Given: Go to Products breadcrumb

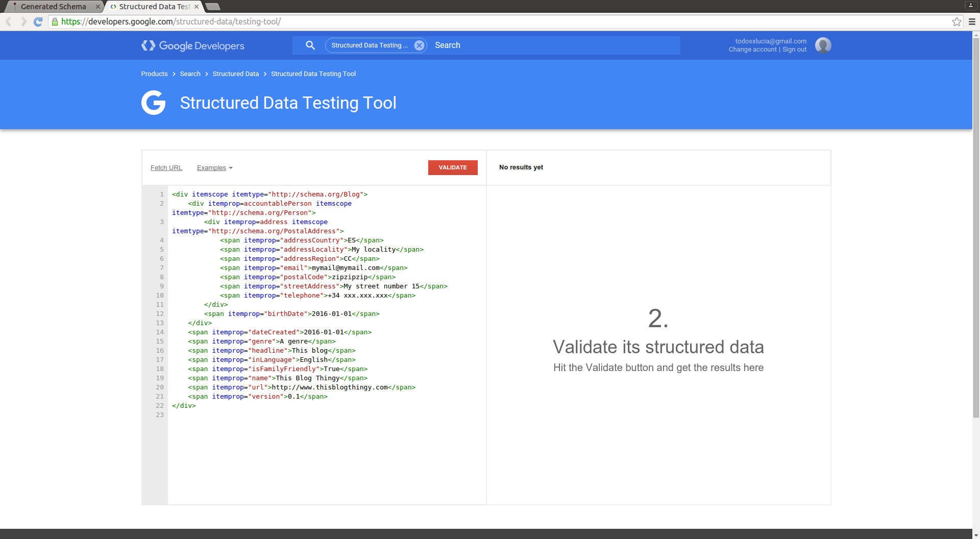Looking at the screenshot, I should 154,74.
